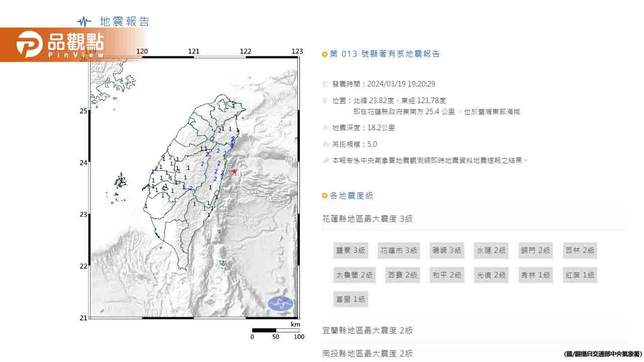Image resolution: width=644 pixels, height=362 pixels.
Task: Select the 富里 1級 station tag
Action: pyautogui.click(x=350, y=299)
